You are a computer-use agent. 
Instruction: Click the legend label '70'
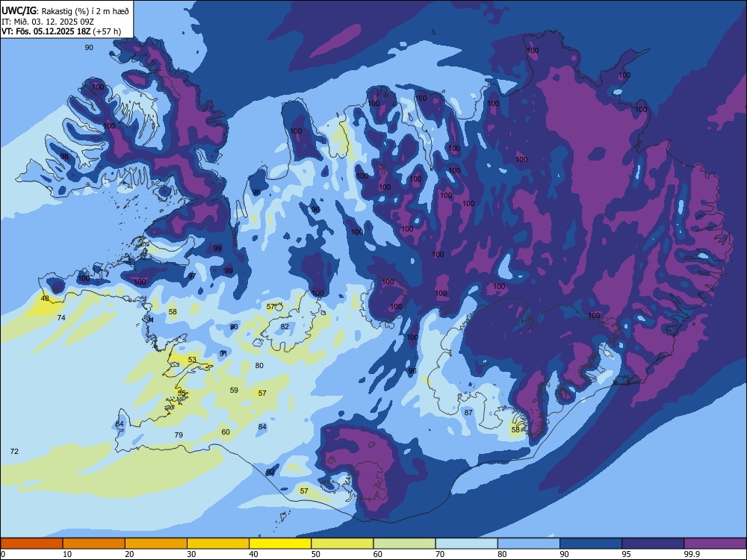(440, 554)
